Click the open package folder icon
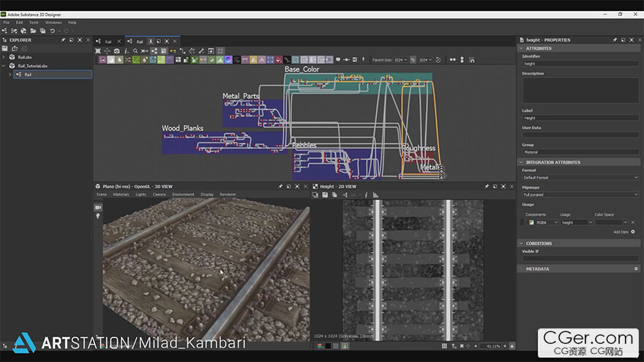The image size is (644, 362). [x=33, y=31]
